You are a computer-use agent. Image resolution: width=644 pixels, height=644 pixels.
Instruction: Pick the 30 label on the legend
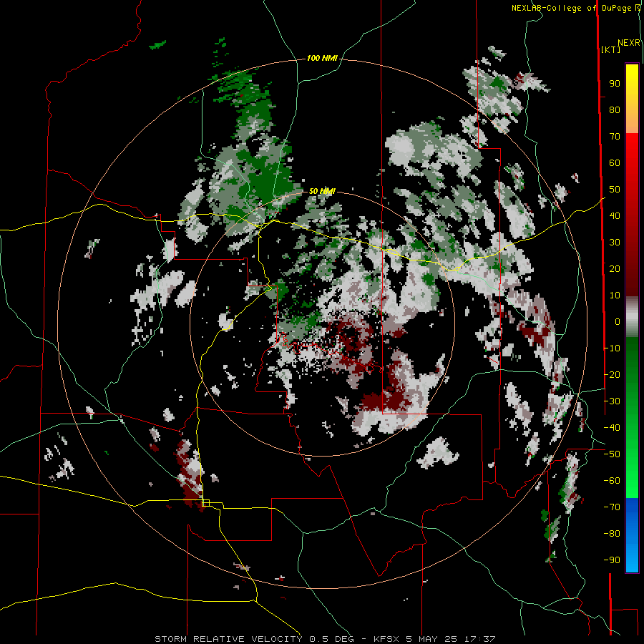pyautogui.click(x=615, y=243)
